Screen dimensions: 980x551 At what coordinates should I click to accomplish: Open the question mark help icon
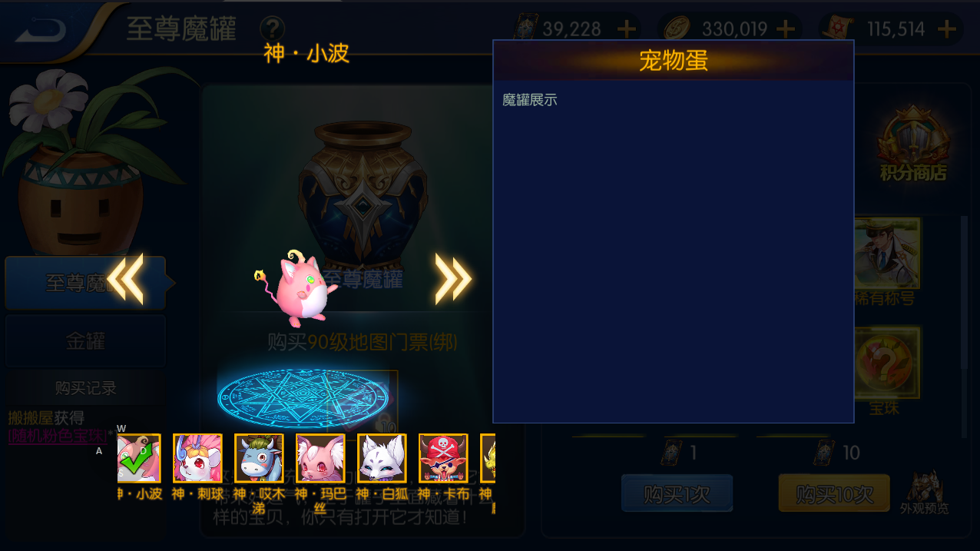click(273, 29)
